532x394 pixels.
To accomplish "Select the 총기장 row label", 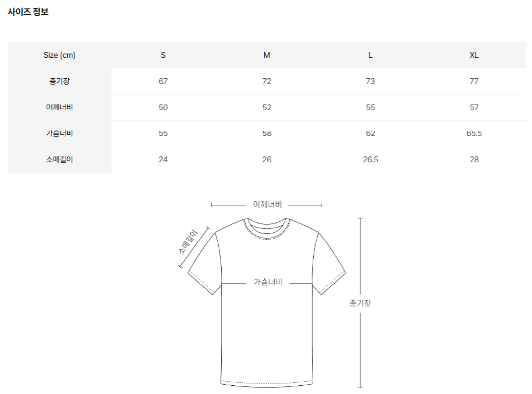I will tap(60, 81).
